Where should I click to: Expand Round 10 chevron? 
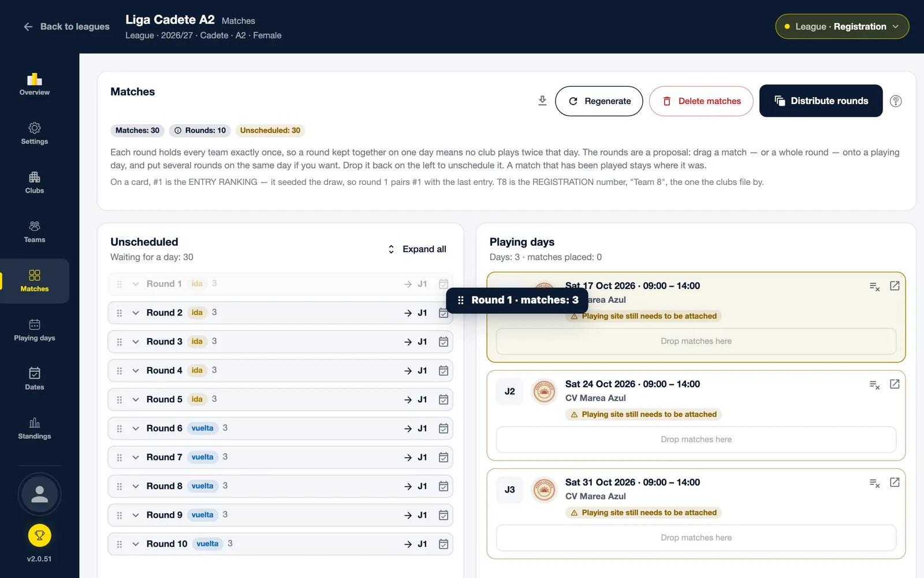[136, 544]
